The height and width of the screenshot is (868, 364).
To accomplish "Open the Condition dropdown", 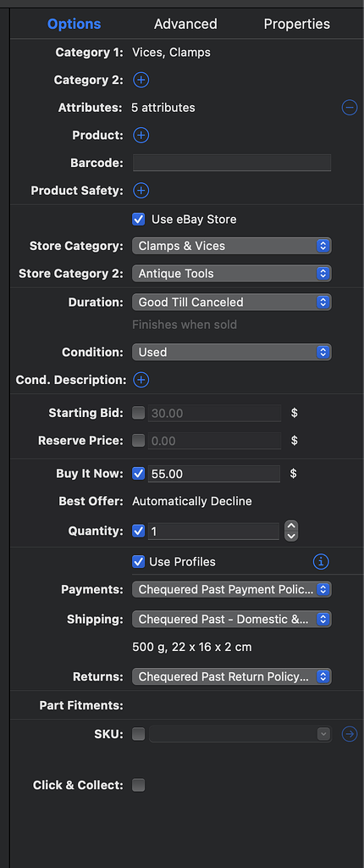I will pyautogui.click(x=231, y=352).
